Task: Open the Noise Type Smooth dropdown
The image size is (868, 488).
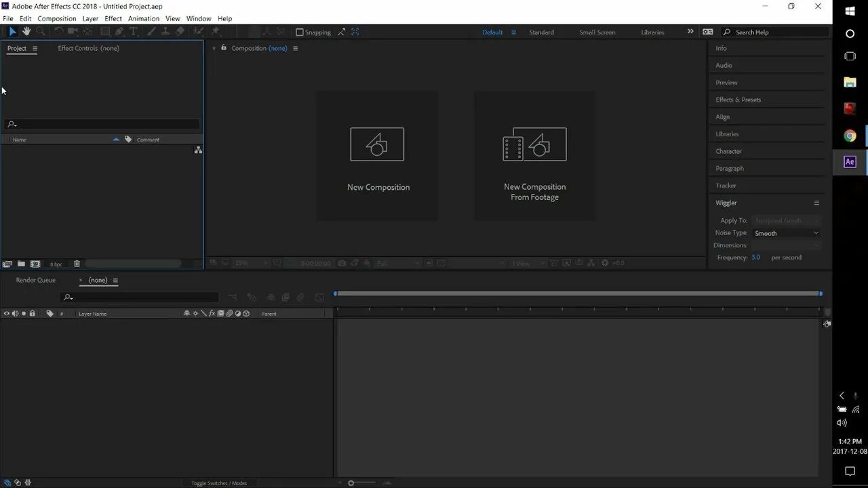Action: [x=786, y=233]
